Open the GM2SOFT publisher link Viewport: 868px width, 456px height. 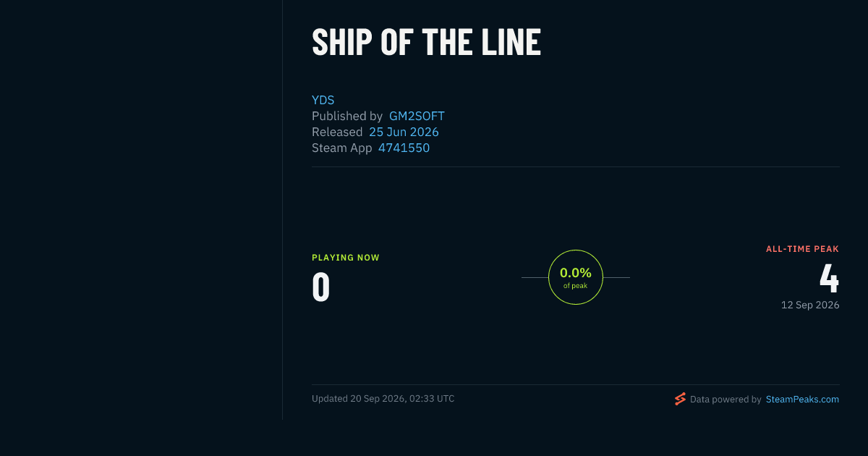[x=417, y=116]
